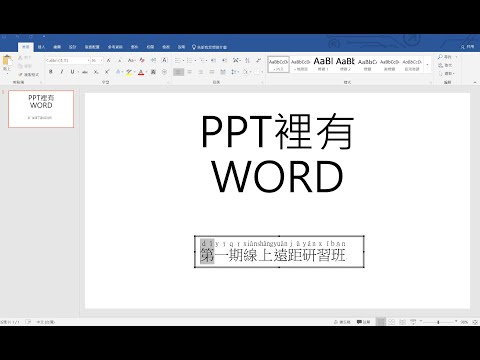Toggle Underline formatting

[x=72, y=72]
